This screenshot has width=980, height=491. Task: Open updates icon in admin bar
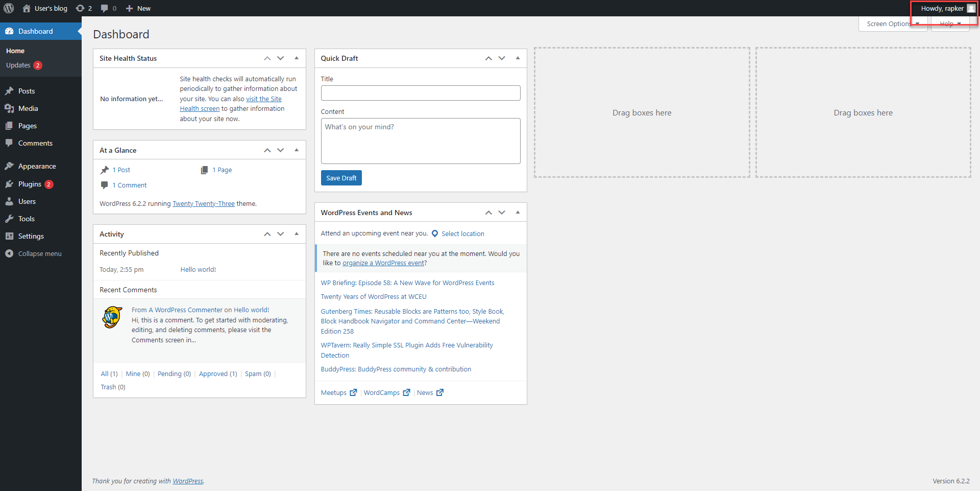click(x=80, y=8)
